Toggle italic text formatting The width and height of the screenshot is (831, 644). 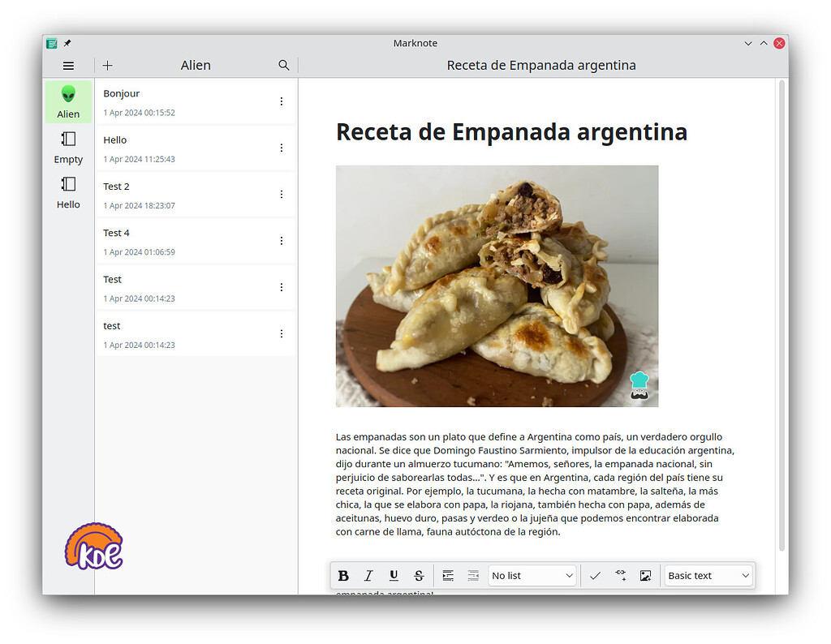click(368, 576)
